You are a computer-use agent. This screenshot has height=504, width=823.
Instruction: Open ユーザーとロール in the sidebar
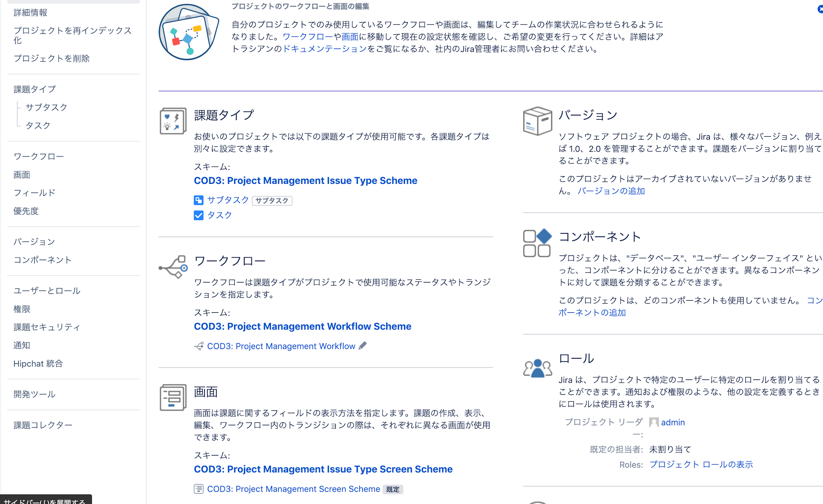[x=47, y=291]
